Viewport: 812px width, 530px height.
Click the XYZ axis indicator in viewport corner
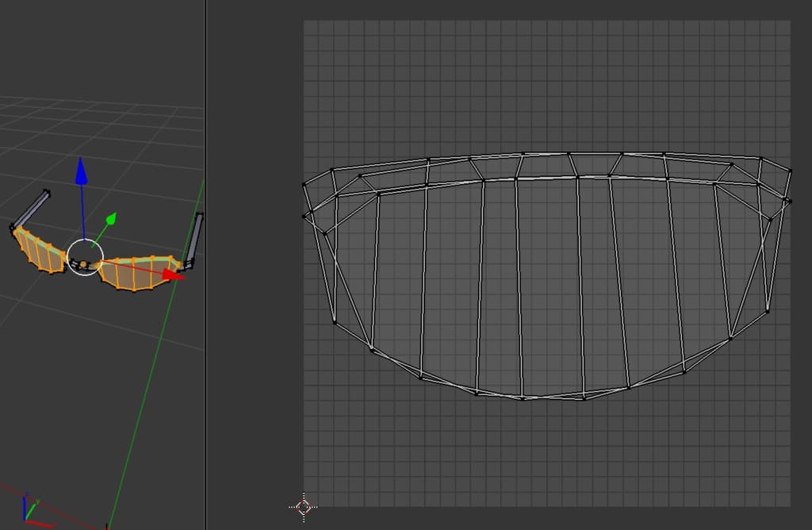(x=29, y=508)
